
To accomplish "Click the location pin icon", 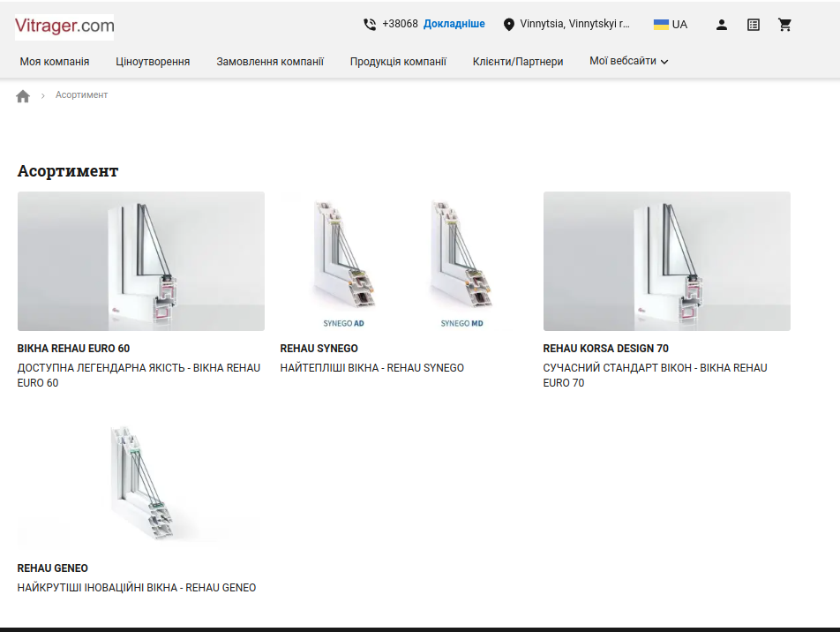I will (509, 25).
